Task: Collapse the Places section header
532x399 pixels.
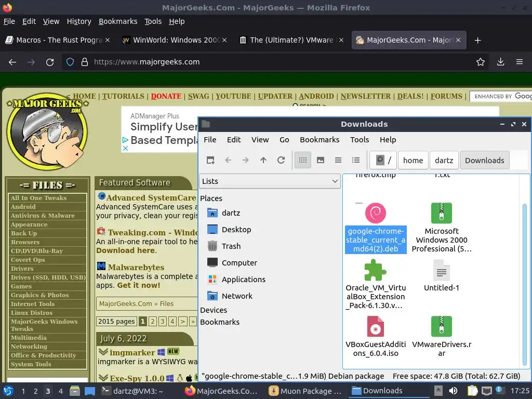Action: click(x=211, y=198)
